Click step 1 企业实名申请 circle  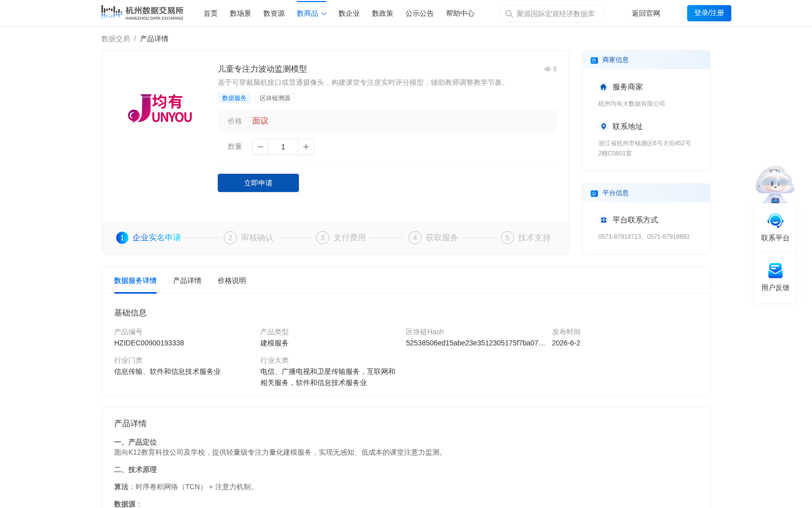(122, 238)
